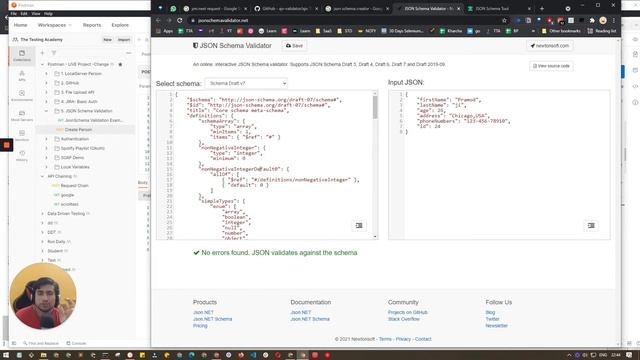Open Edit menu in Postman
The height and width of the screenshot is (360, 640).
24,13
